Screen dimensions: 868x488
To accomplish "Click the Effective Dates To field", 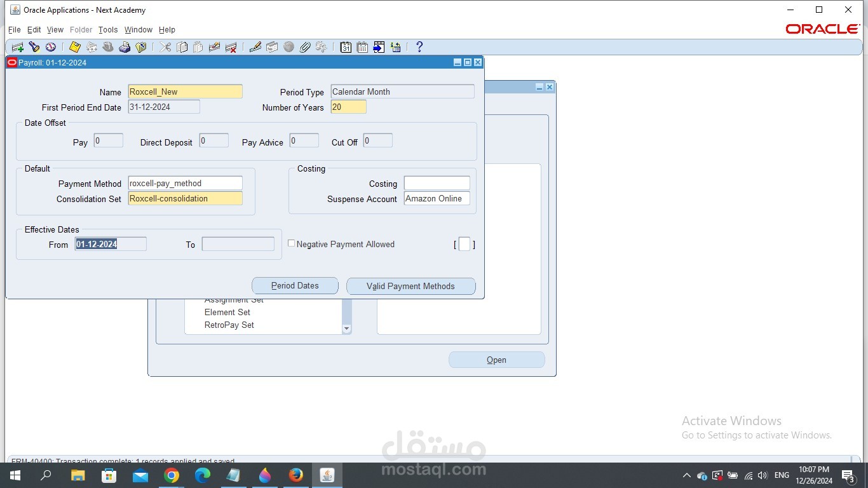I will [x=238, y=244].
